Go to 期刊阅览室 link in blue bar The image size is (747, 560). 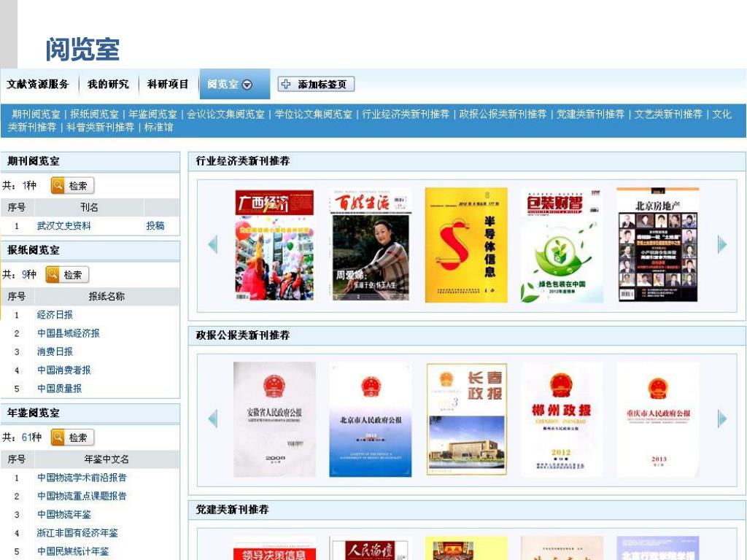click(x=36, y=114)
